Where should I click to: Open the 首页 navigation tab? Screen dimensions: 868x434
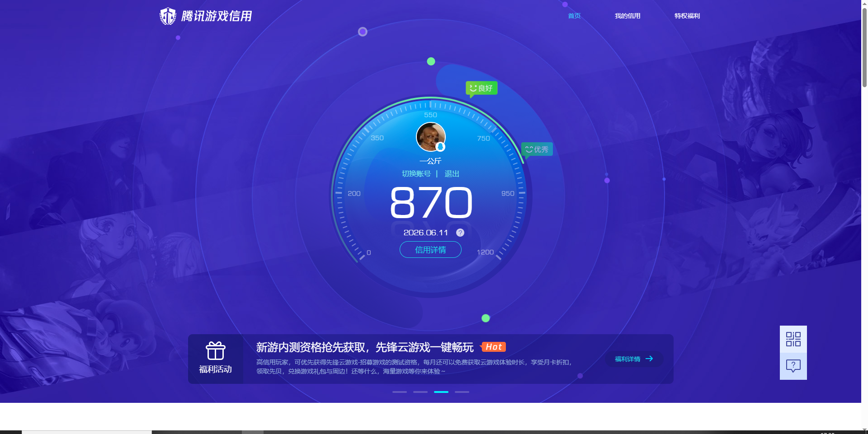pos(574,16)
